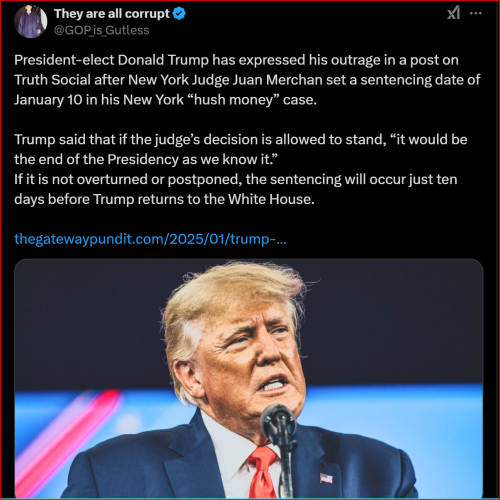Click the flag lapel pin in photo
The width and height of the screenshot is (500, 500).
click(x=326, y=478)
